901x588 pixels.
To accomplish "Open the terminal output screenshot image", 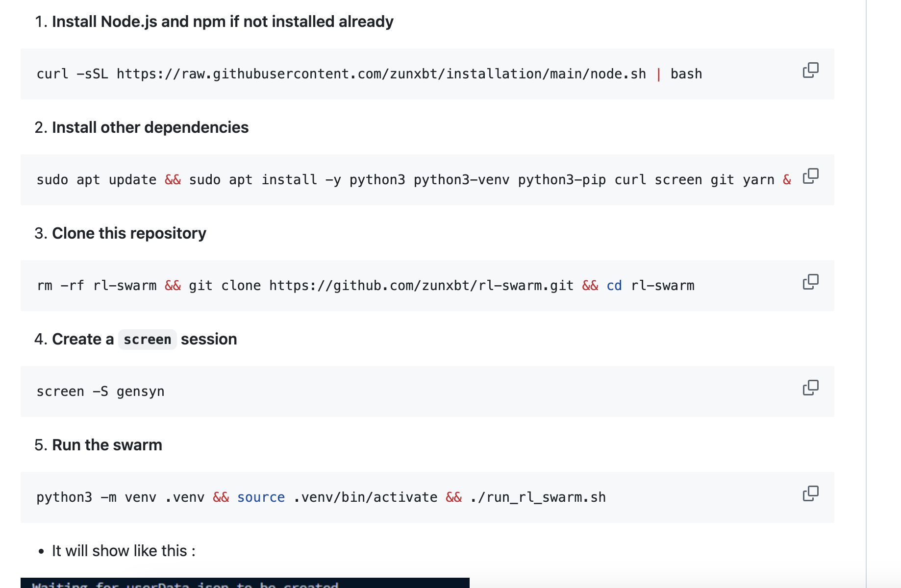I will 245,583.
